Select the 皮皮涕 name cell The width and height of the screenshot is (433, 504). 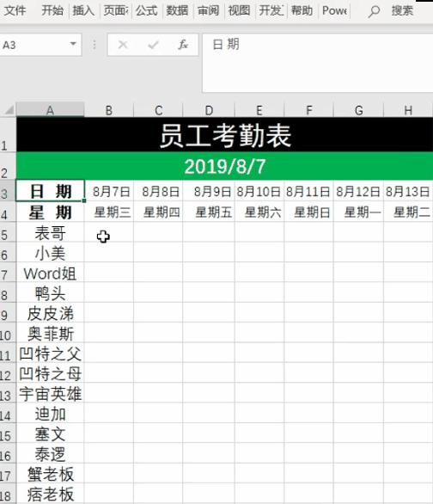(51, 313)
